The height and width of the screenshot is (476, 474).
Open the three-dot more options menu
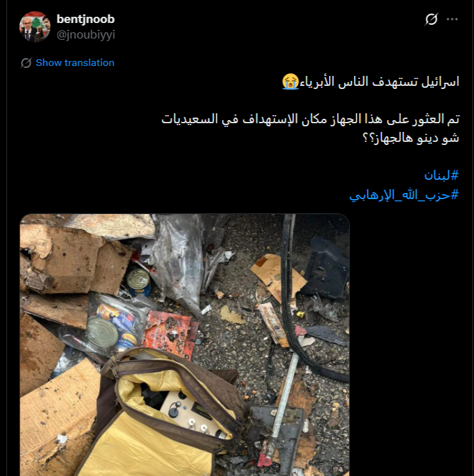452,19
